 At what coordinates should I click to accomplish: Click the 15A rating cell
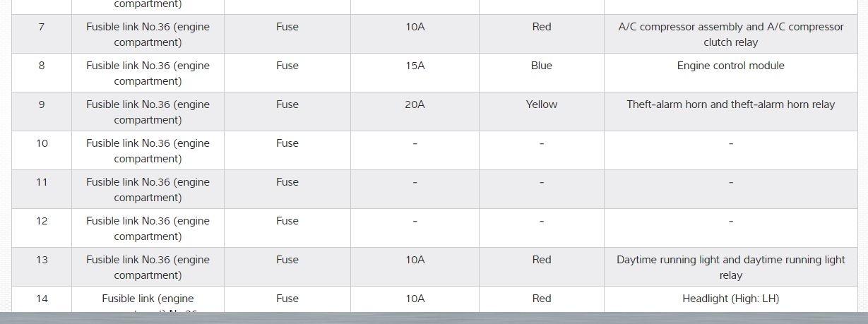click(415, 66)
